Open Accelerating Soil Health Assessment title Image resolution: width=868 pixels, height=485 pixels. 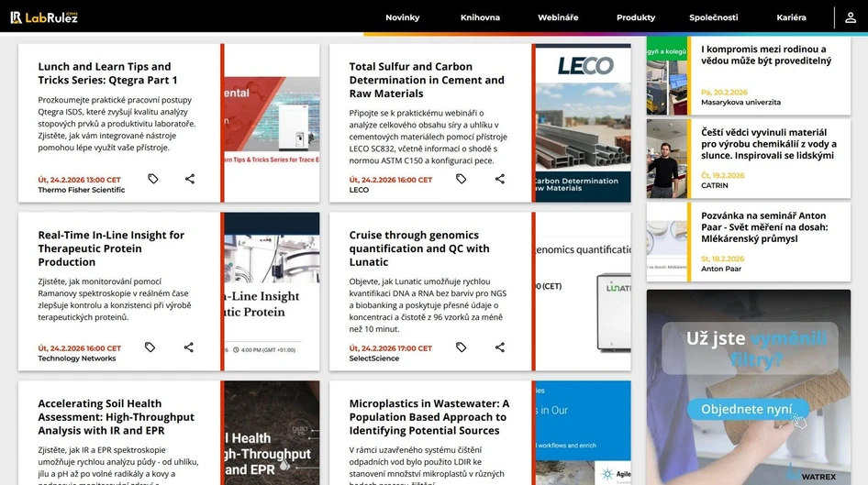click(117, 417)
